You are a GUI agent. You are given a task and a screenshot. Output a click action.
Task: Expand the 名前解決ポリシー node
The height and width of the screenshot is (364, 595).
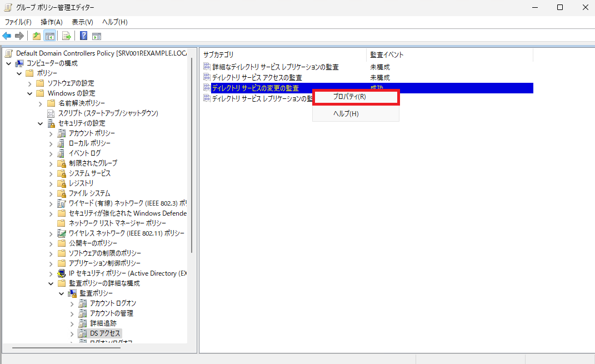pos(40,103)
